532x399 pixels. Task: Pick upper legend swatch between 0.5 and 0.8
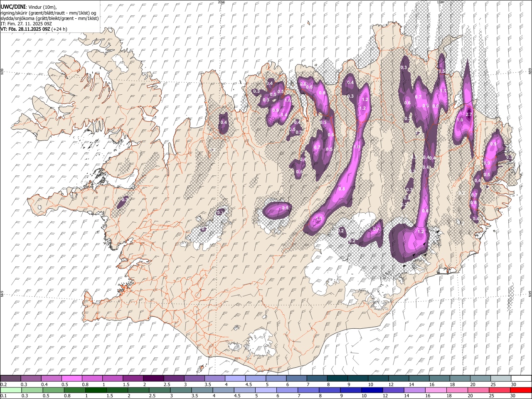[72, 378]
